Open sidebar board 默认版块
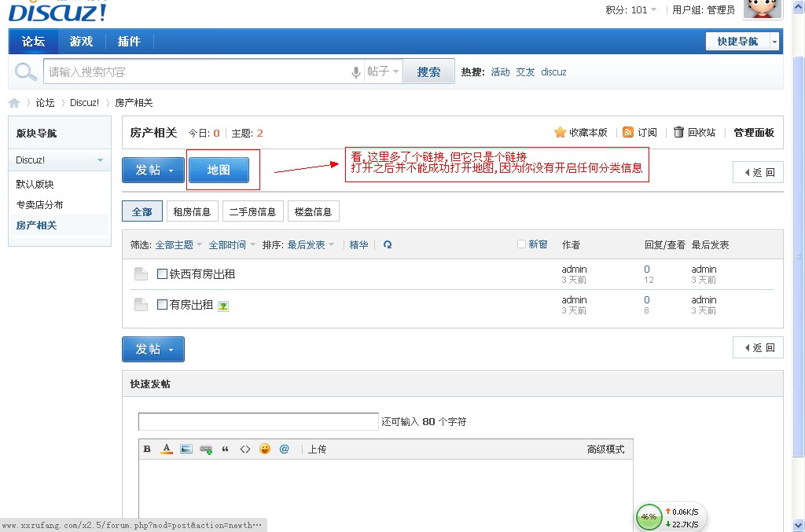The height and width of the screenshot is (532, 805). point(35,184)
